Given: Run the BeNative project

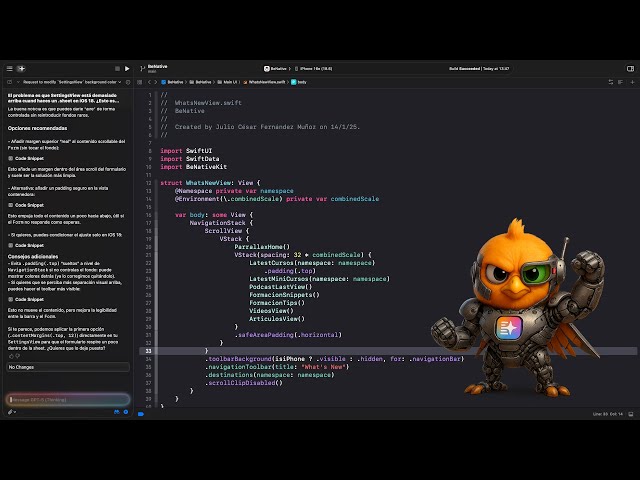Looking at the screenshot, I should [x=127, y=69].
